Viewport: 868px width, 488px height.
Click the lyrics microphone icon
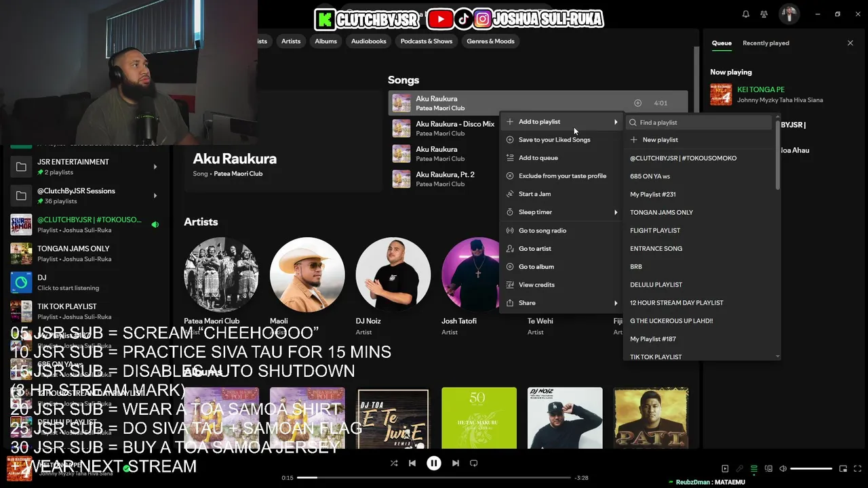tap(739, 468)
